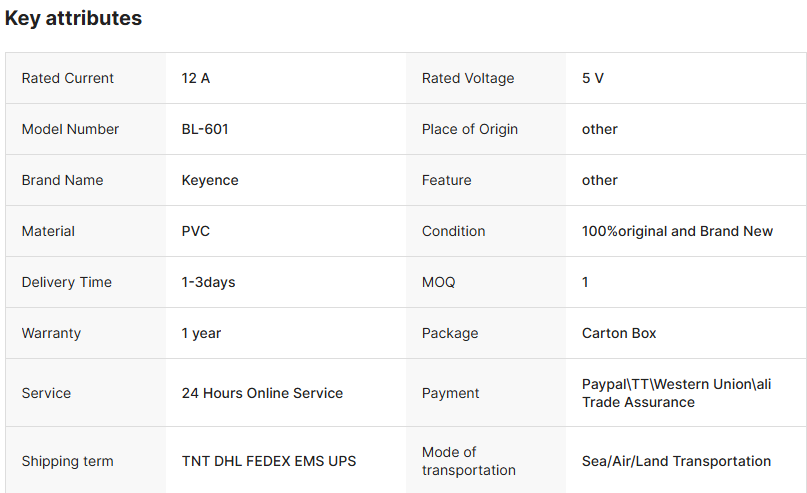
Task: Click the 24 Hours Online Service text
Action: tap(262, 393)
